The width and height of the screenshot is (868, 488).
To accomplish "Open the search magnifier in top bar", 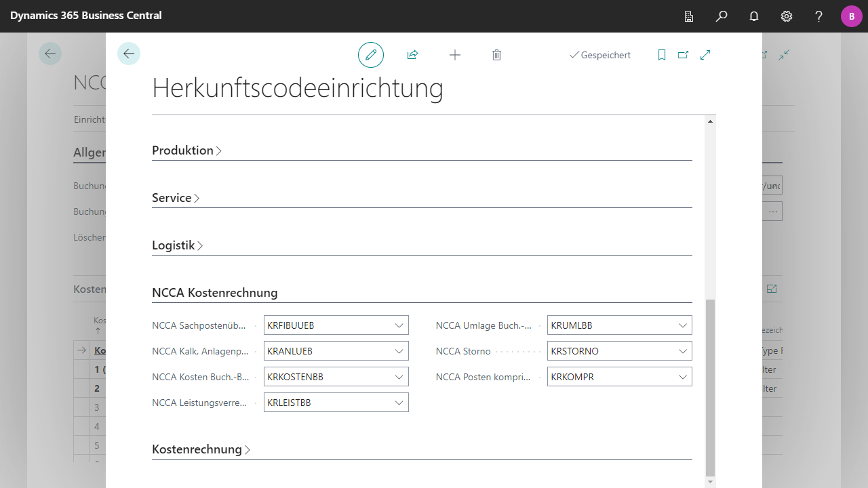I will 722,16.
